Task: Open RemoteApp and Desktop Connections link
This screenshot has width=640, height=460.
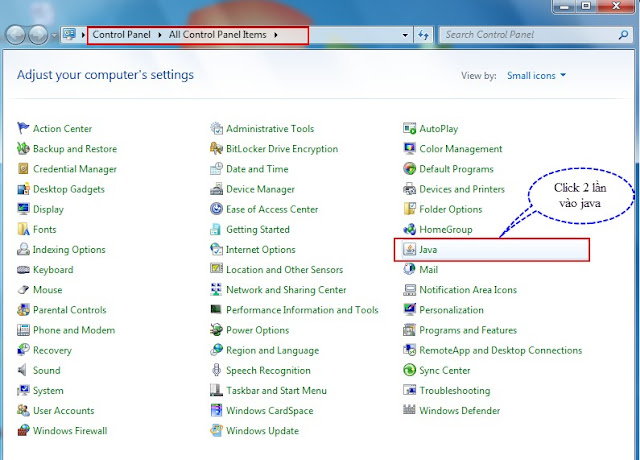Action: [x=501, y=351]
